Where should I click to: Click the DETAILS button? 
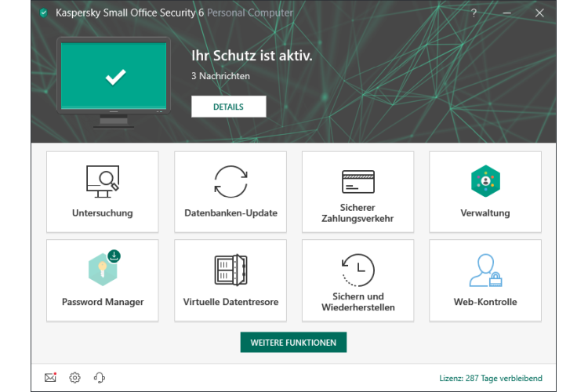point(228,107)
